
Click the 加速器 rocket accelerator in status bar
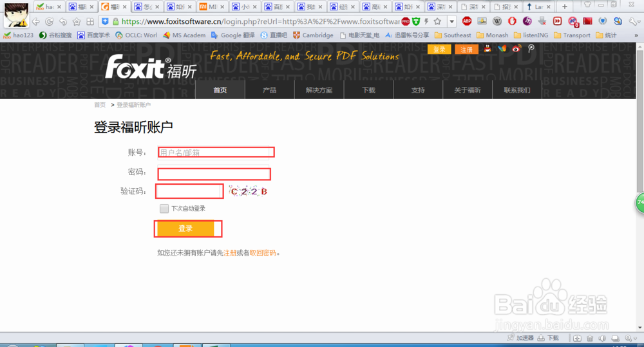pyautogui.click(x=520, y=338)
